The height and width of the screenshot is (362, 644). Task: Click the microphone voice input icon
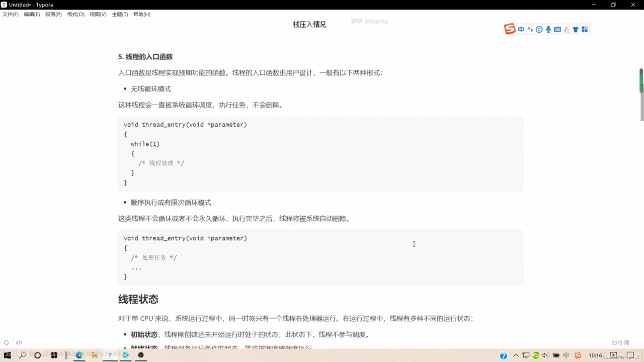coord(548,29)
